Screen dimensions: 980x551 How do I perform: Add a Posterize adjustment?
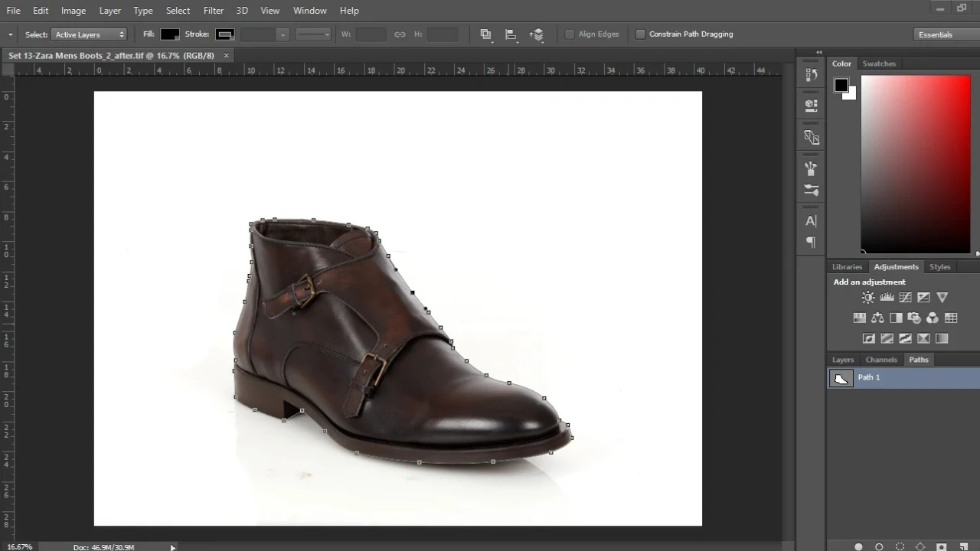[x=887, y=338]
